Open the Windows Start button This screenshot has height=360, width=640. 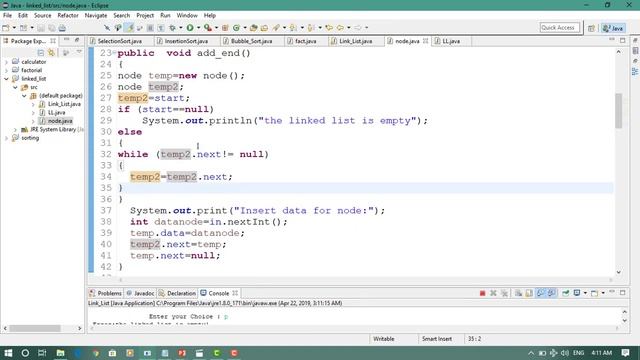point(8,353)
